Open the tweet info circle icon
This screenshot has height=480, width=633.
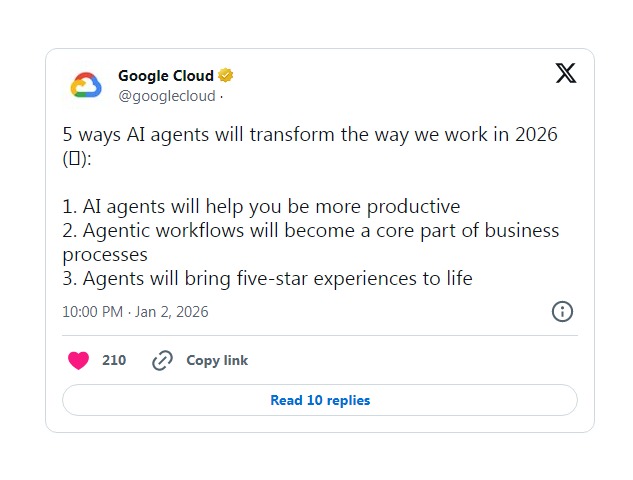point(562,311)
